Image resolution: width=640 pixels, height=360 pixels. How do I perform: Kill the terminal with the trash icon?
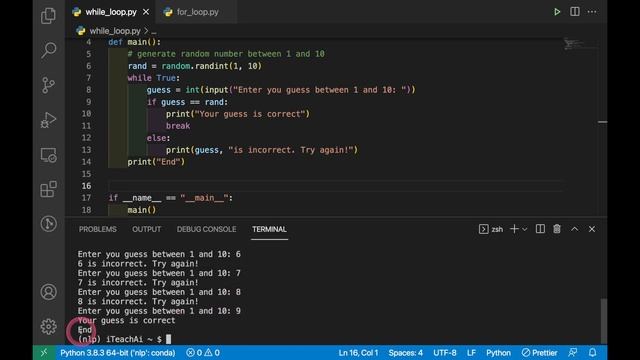557,229
